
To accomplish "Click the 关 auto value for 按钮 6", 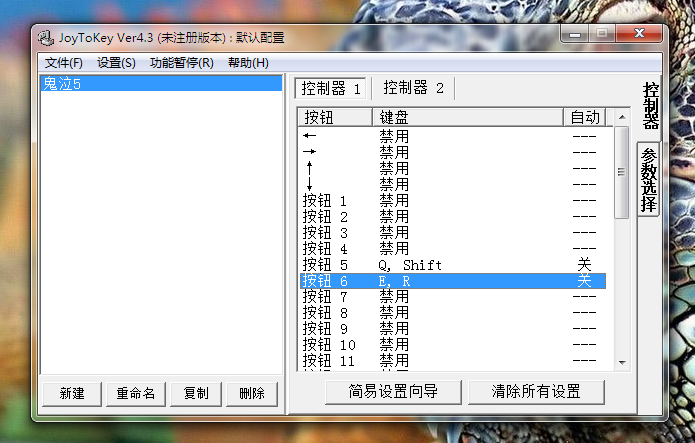I will coord(584,281).
